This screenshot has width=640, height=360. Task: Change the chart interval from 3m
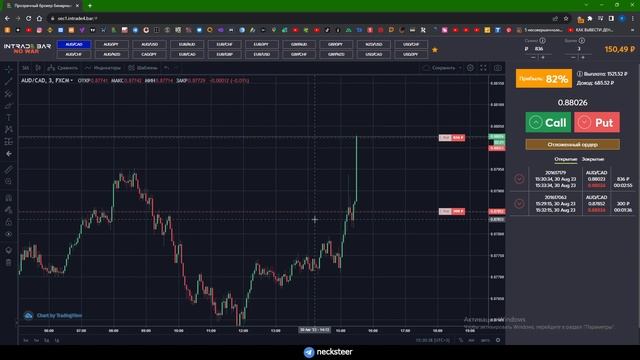pos(26,68)
